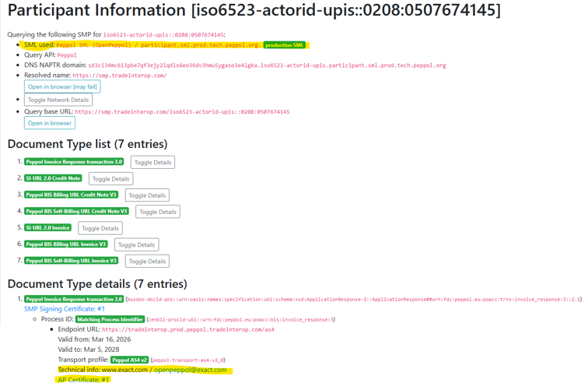This screenshot has height=383, width=588.
Task: Toggle Network Details button
Action: pos(58,100)
